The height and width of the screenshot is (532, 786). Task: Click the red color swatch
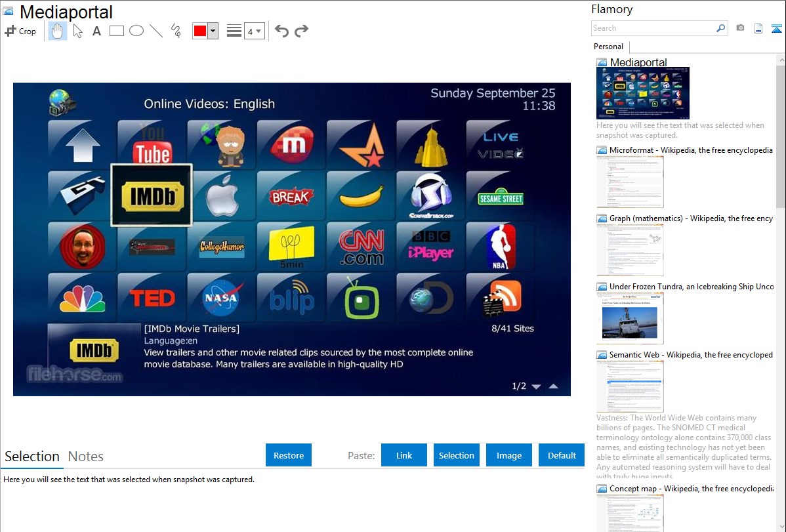[x=200, y=31]
